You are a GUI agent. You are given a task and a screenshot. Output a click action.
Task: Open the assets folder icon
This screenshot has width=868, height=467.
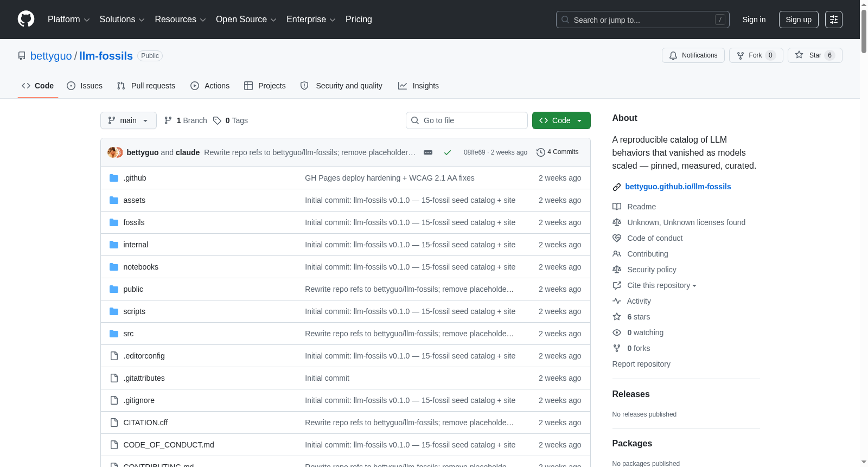click(114, 200)
